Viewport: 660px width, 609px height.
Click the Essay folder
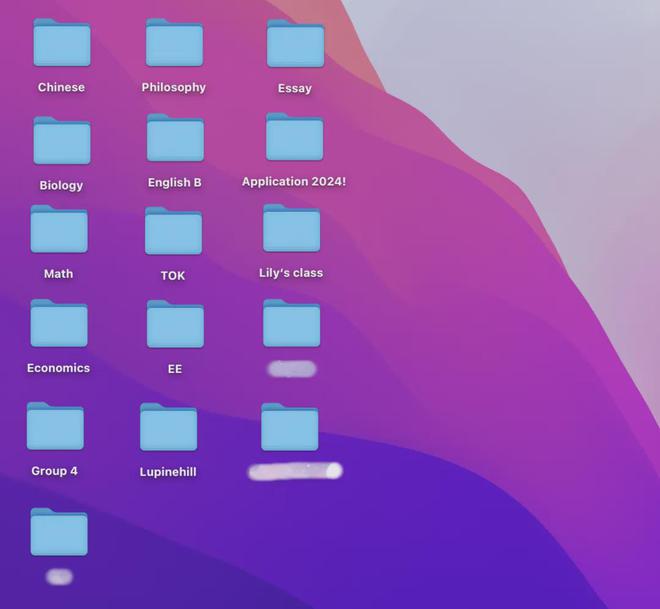point(295,43)
